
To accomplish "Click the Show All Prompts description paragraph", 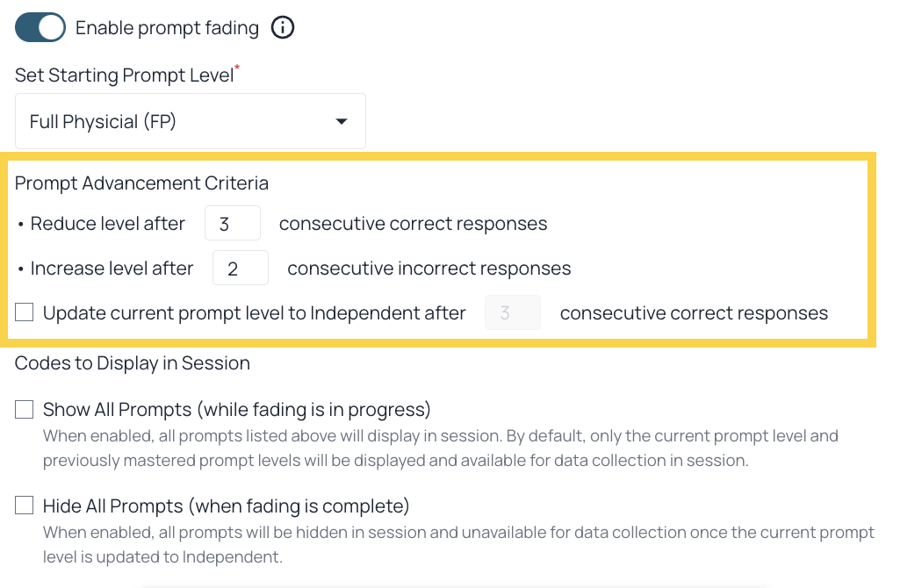I will (441, 448).
